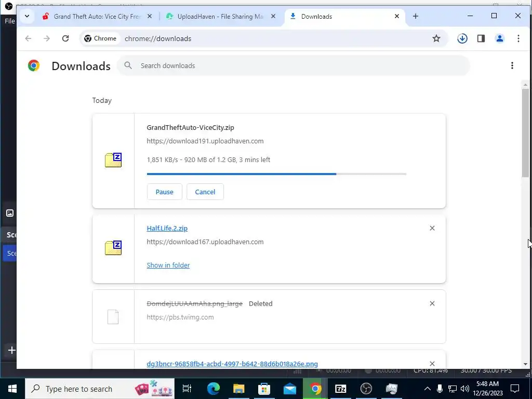The image size is (532, 399).
Task: Click the download191.uploadhaven.com URL text
Action: 205,141
